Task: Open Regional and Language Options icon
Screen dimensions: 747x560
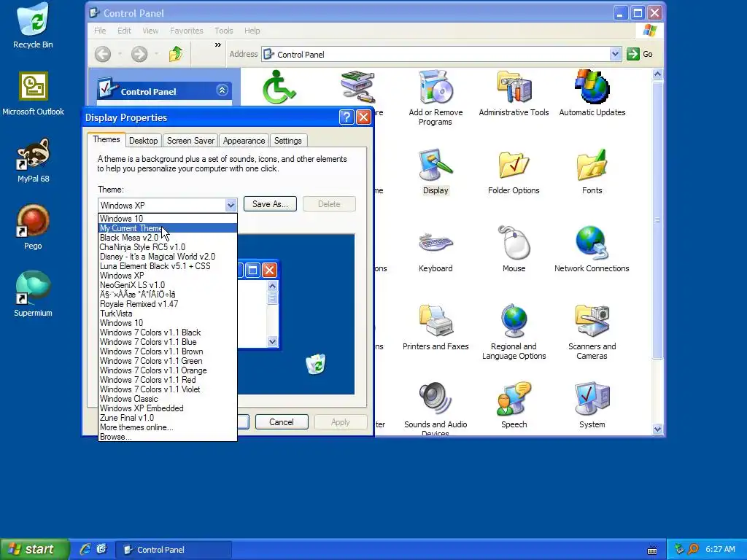Action: click(514, 332)
